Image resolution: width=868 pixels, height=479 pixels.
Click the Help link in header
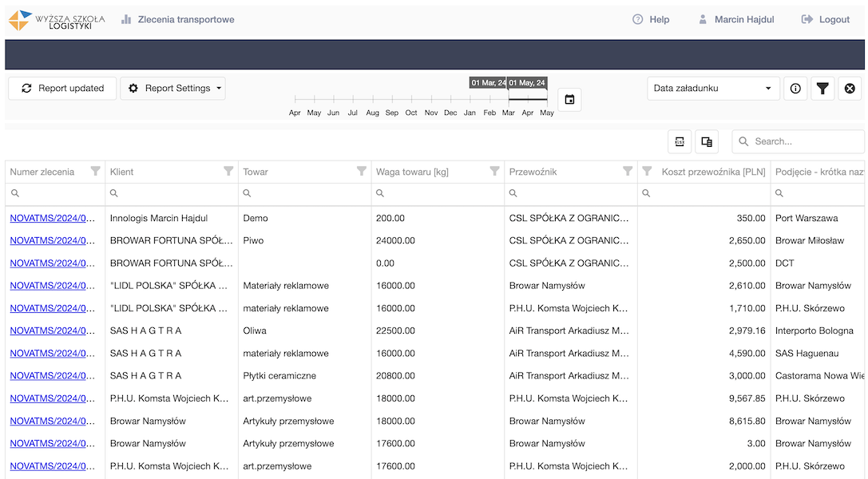click(x=651, y=19)
